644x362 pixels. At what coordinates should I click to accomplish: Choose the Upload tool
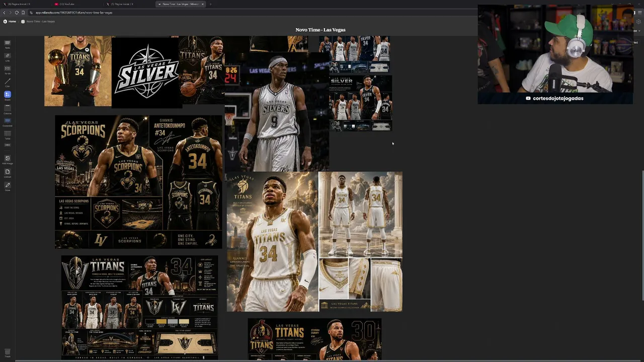point(7,173)
